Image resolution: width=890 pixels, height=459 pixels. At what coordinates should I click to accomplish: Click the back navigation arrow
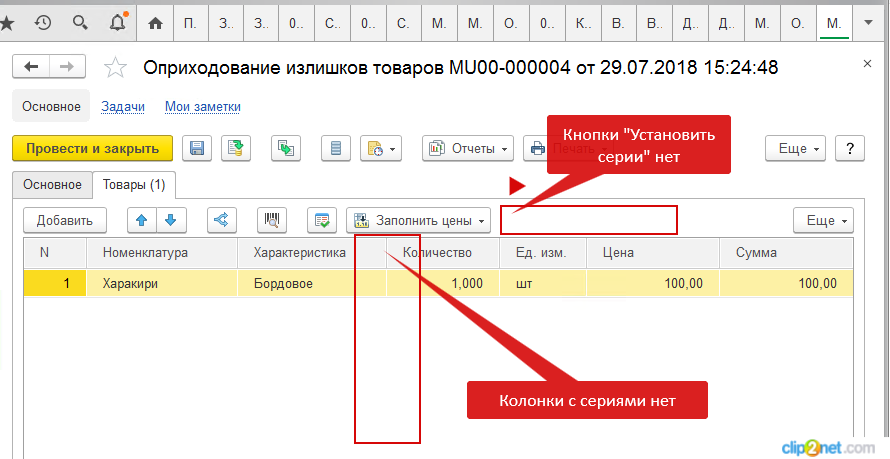point(31,67)
